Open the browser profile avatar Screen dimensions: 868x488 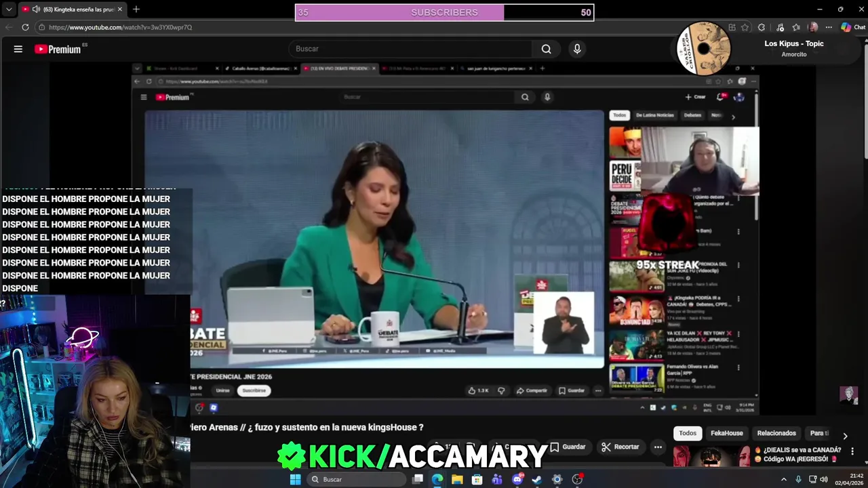tap(813, 27)
